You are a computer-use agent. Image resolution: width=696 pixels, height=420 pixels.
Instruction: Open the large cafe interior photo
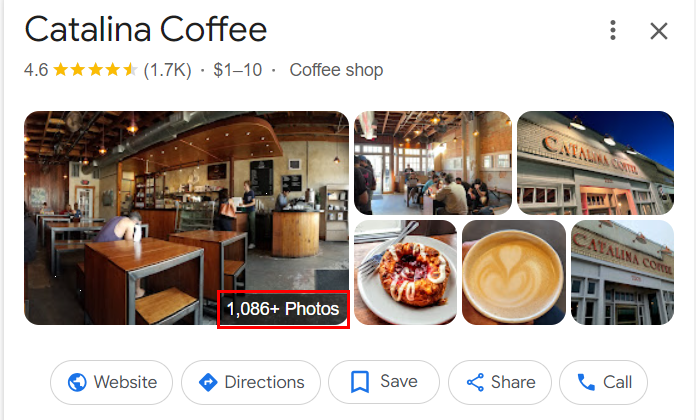point(150,200)
